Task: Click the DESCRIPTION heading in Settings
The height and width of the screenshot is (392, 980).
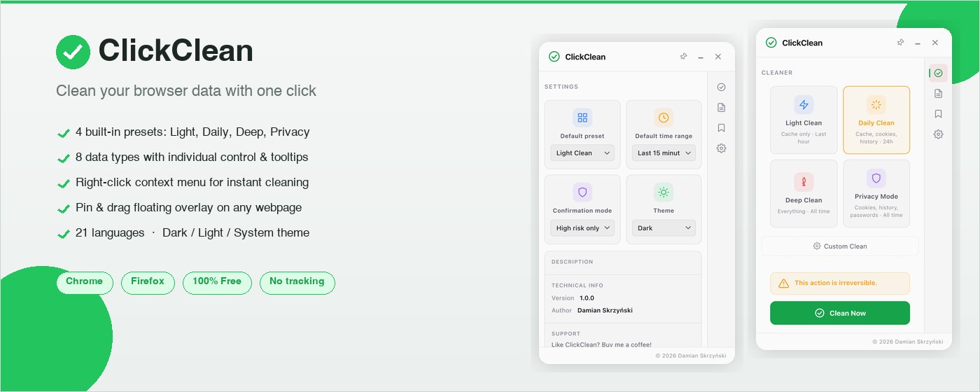Action: (x=572, y=262)
